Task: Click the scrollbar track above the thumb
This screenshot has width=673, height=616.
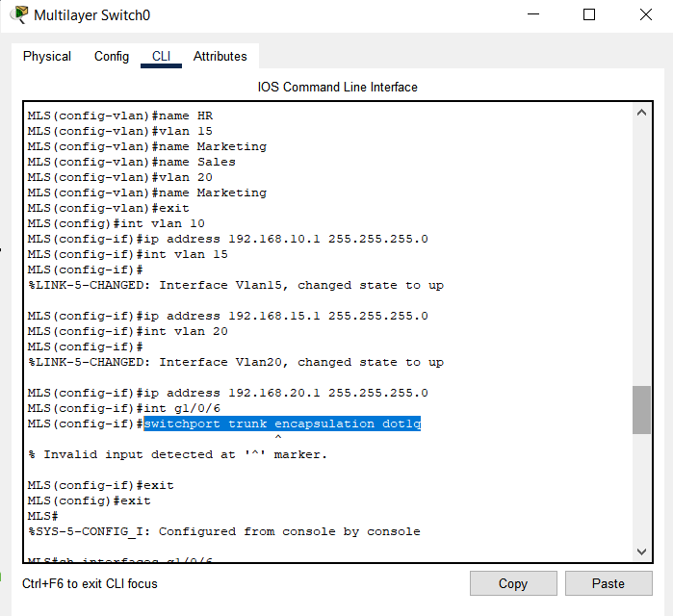Action: click(641, 250)
